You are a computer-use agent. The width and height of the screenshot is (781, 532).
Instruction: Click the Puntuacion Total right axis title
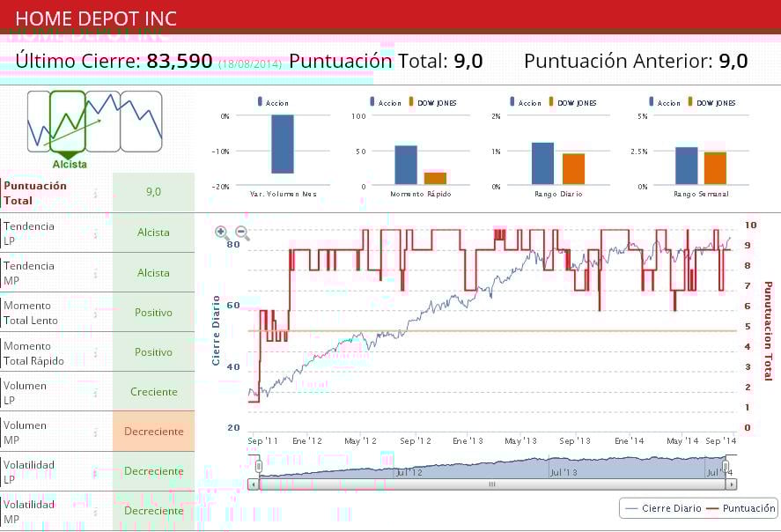(768, 331)
